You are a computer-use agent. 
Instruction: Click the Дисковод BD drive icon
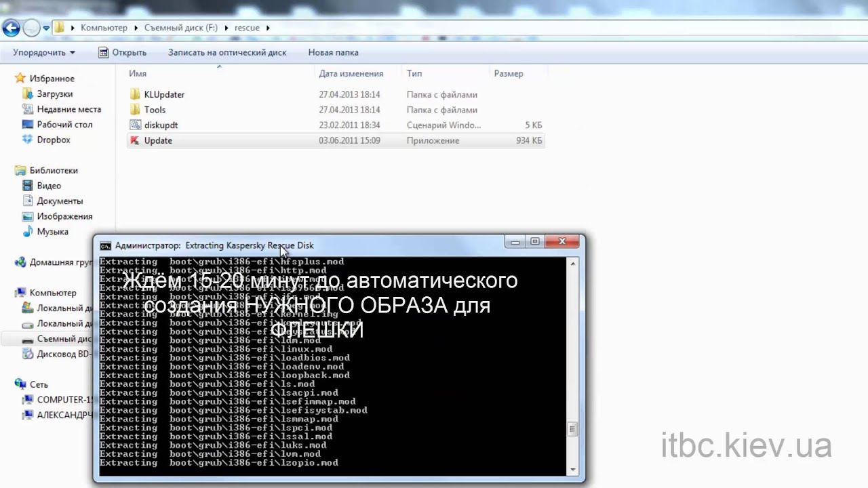click(x=28, y=354)
